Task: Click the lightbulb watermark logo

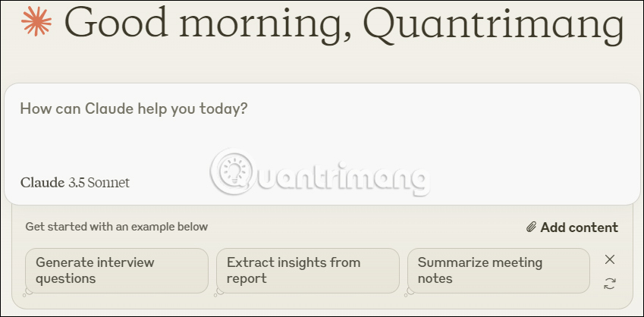Action: click(234, 171)
